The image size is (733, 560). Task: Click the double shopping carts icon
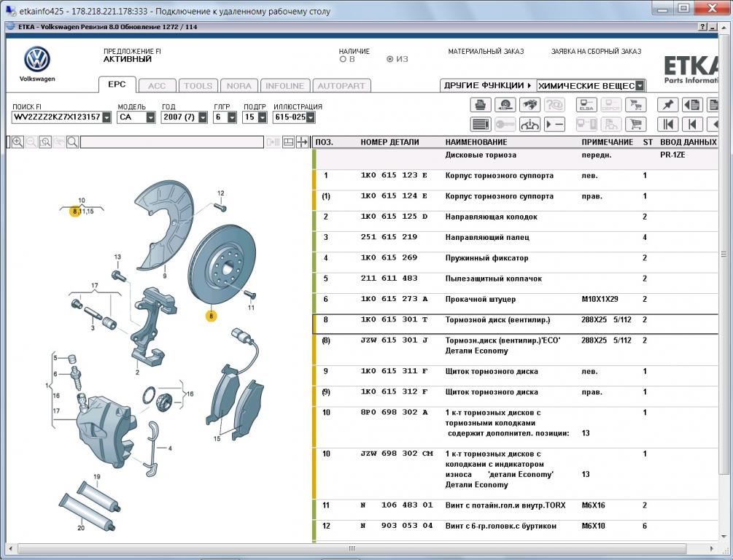click(635, 105)
